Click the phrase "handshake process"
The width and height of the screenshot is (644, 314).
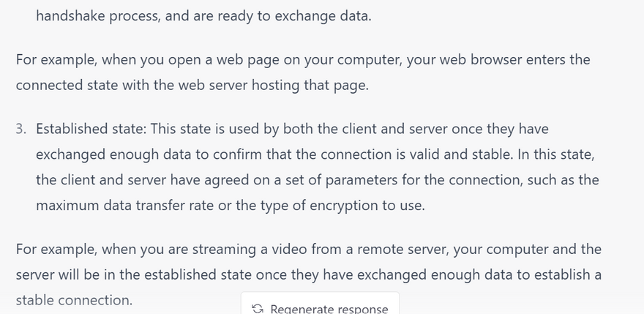pyautogui.click(x=97, y=15)
